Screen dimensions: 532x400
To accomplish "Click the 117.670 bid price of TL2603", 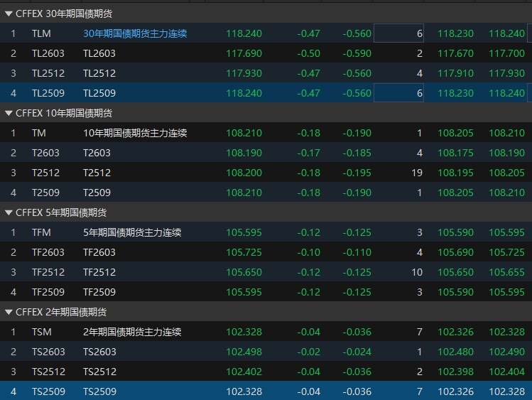I will click(x=455, y=53).
